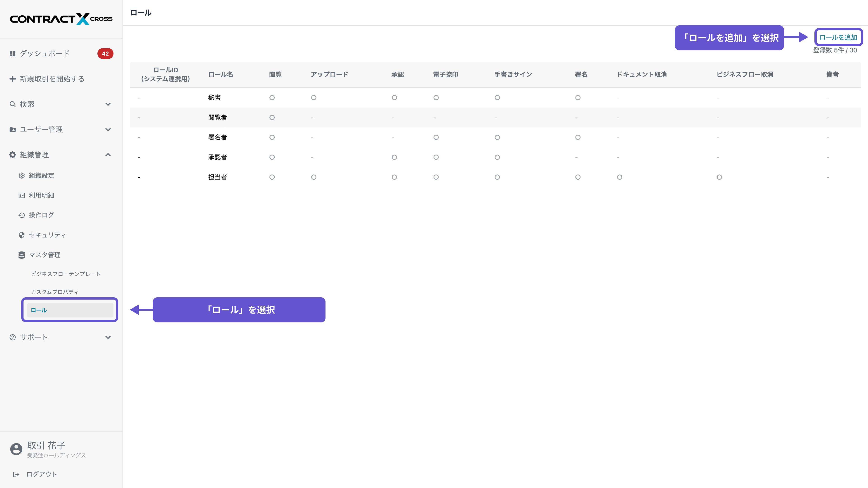Expand the サポート menu chevron
The height and width of the screenshot is (488, 868).
[108, 337]
